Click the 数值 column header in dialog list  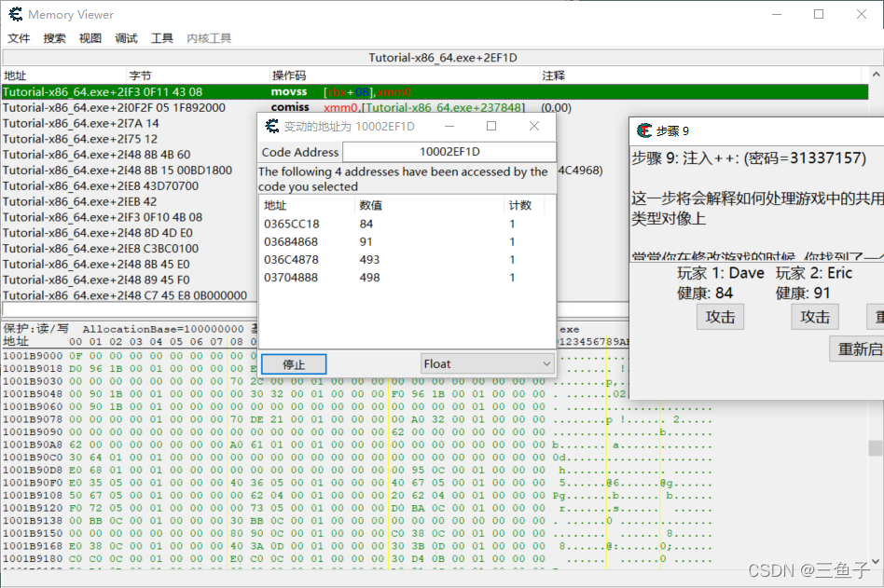pos(430,206)
